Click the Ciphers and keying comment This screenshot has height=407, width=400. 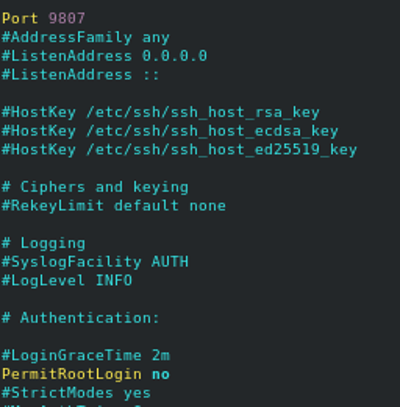95,187
